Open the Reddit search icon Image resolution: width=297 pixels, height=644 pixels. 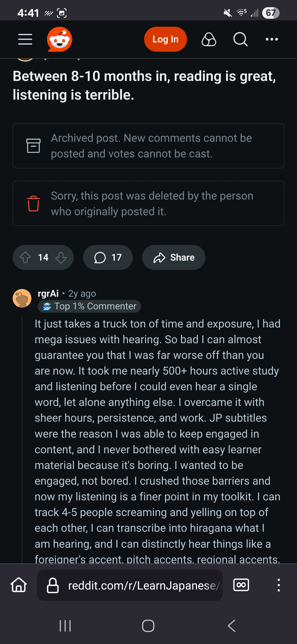pyautogui.click(x=240, y=39)
